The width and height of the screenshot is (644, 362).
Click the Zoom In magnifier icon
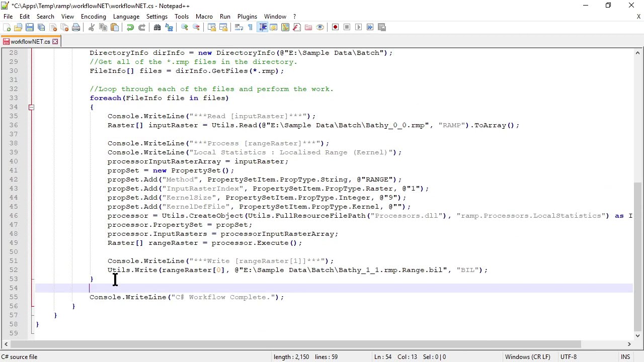(x=185, y=27)
